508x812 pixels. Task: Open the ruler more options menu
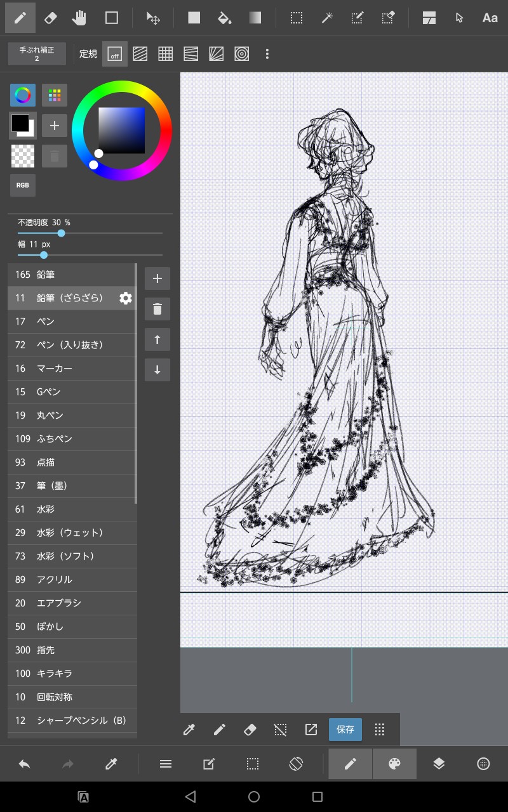267,54
